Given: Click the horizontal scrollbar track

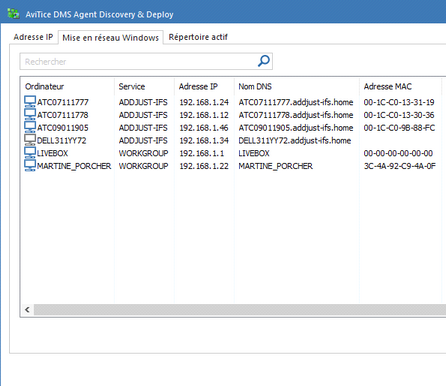Looking at the screenshot, I should 240,310.
